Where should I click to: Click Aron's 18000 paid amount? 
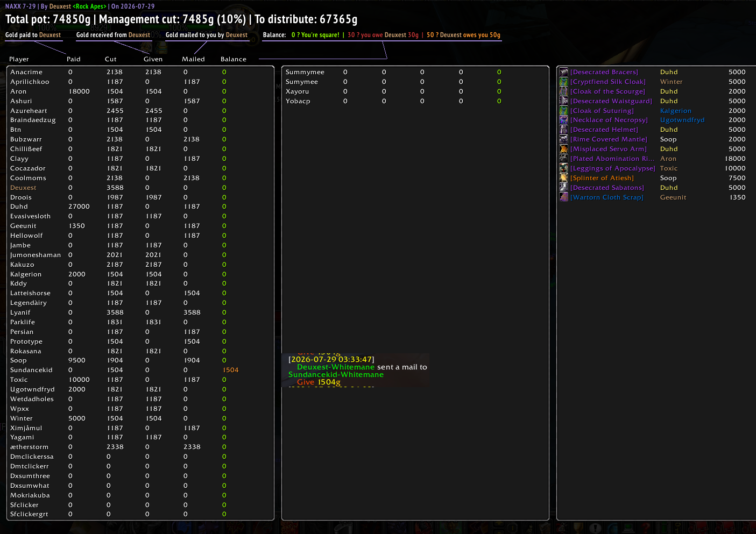pos(79,91)
